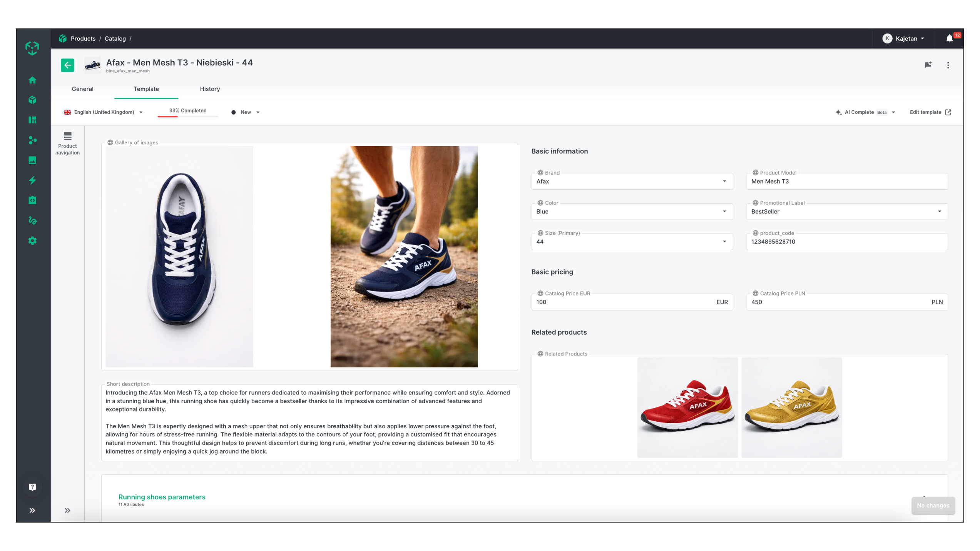Expand the left sidebar with double chevron

click(x=32, y=510)
